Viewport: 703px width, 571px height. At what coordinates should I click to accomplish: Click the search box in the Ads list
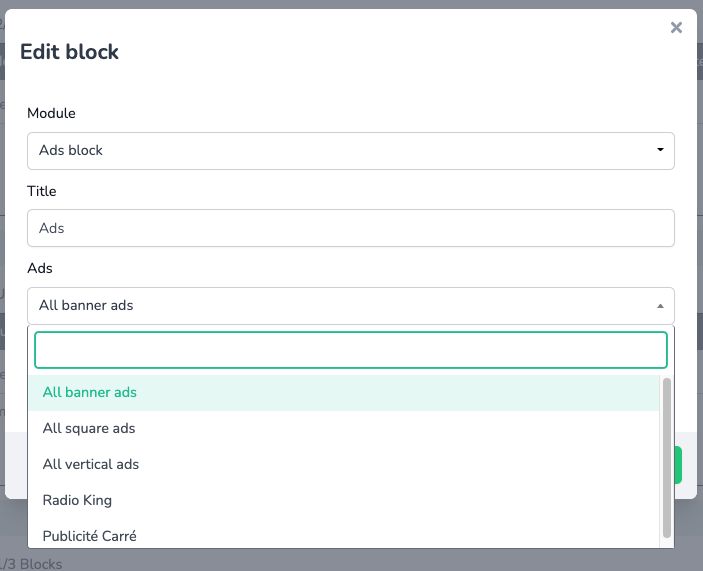tap(350, 350)
